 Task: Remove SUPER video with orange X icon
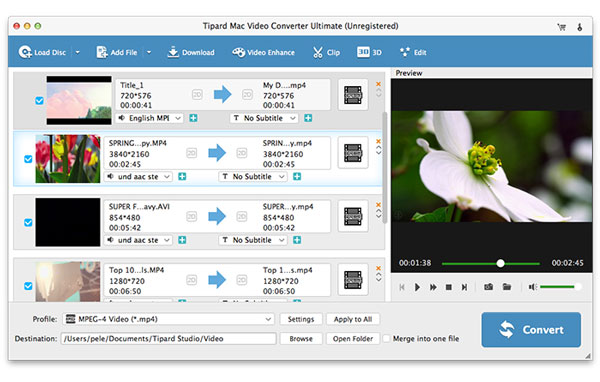tap(378, 205)
